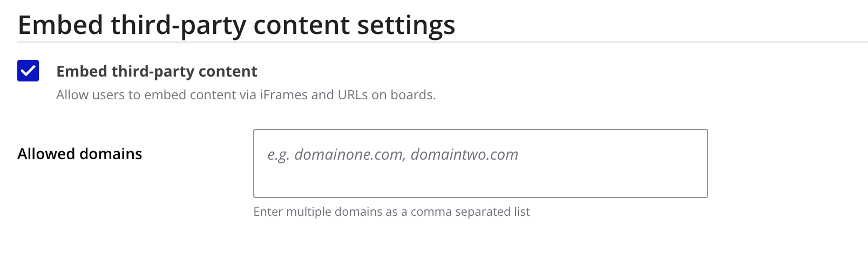Click the placeholder text "domaintwo.com"
This screenshot has height=260, width=868.
pyautogui.click(x=464, y=155)
